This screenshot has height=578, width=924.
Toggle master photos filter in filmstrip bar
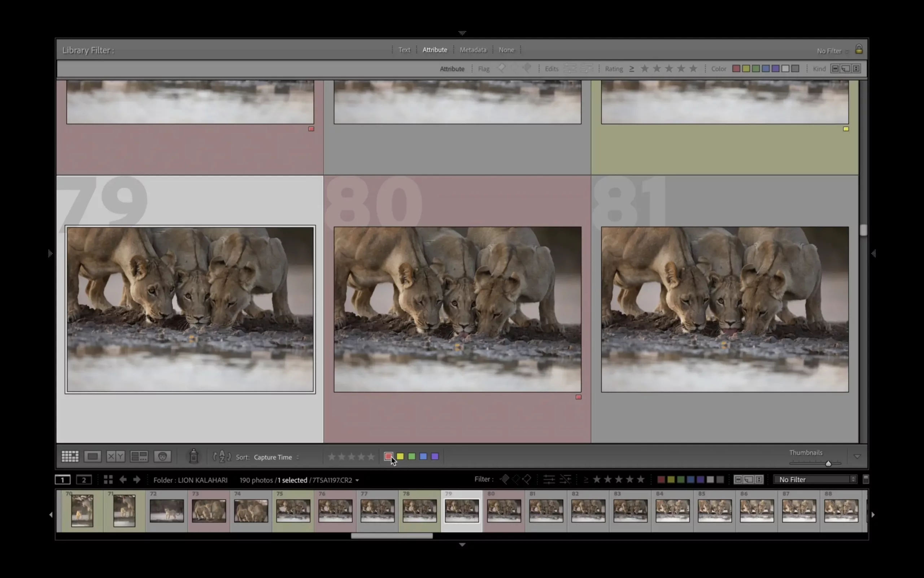coord(738,479)
